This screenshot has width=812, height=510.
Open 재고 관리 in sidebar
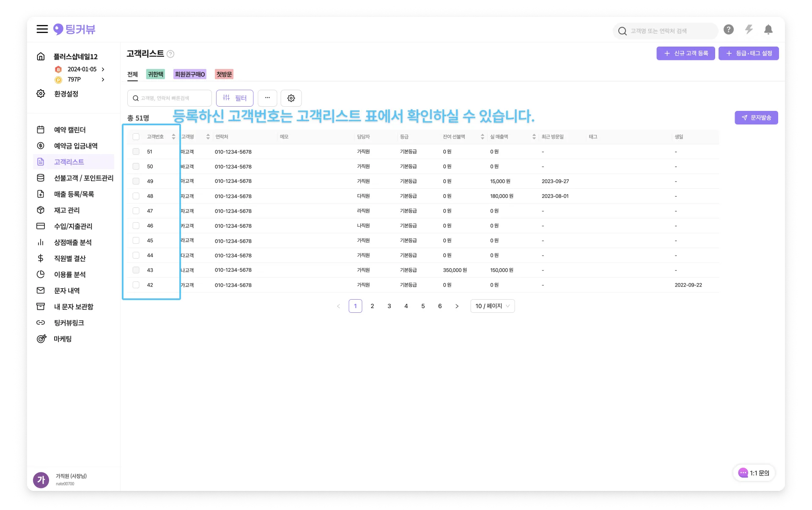pos(66,210)
